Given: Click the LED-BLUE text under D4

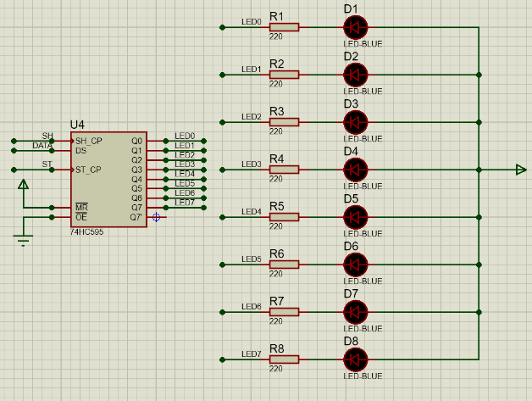Looking at the screenshot, I should (363, 186).
